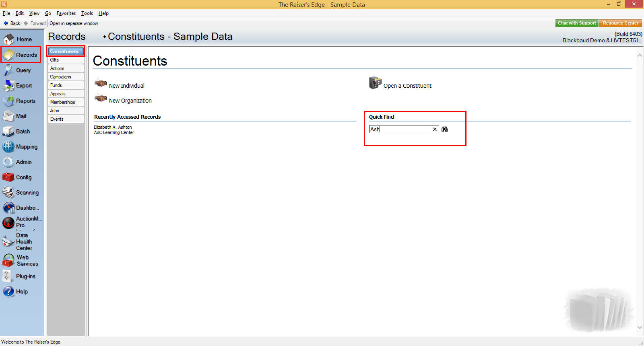
Task: Open the Query module icon
Action: 8,70
